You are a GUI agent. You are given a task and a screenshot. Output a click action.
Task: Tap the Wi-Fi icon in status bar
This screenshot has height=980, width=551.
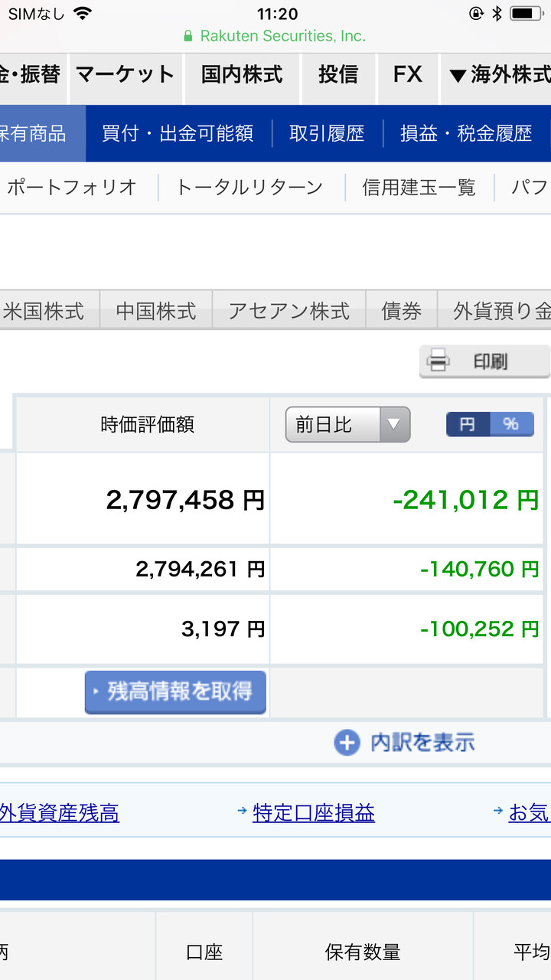point(82,14)
